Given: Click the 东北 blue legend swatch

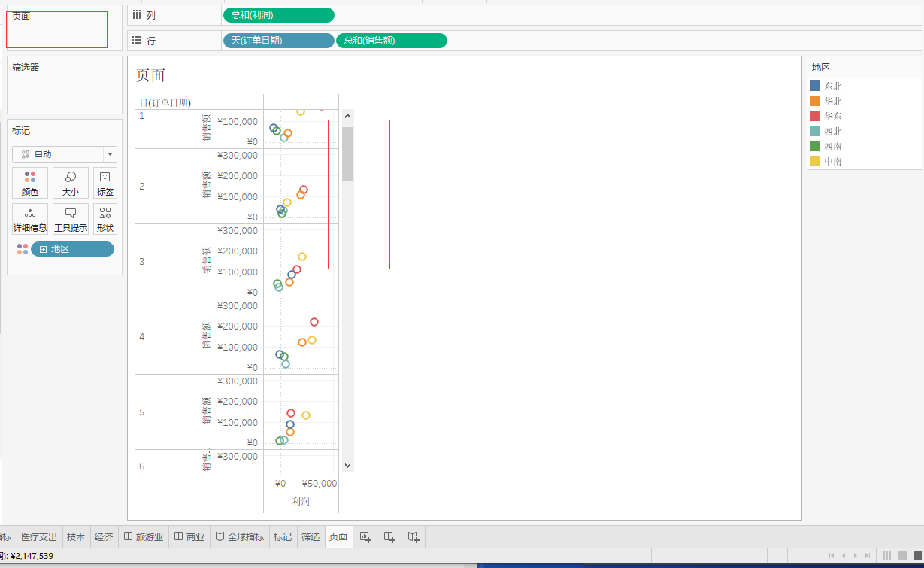Looking at the screenshot, I should (x=815, y=86).
